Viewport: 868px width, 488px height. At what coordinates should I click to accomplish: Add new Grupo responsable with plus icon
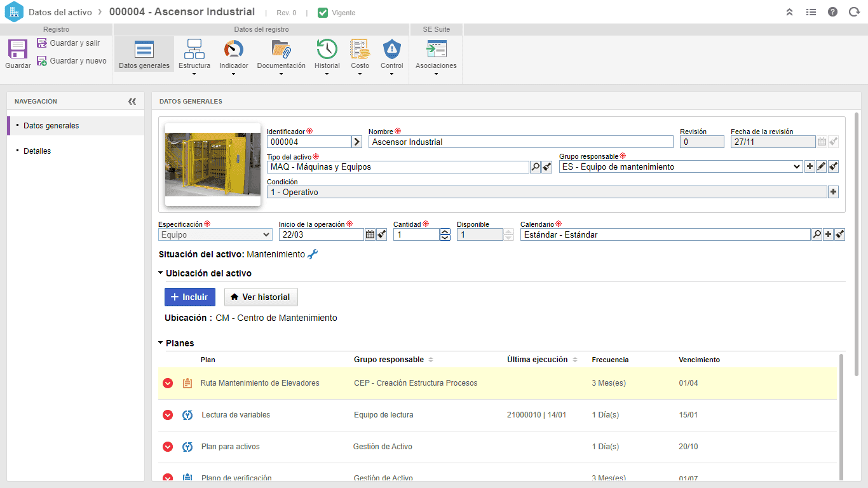810,167
